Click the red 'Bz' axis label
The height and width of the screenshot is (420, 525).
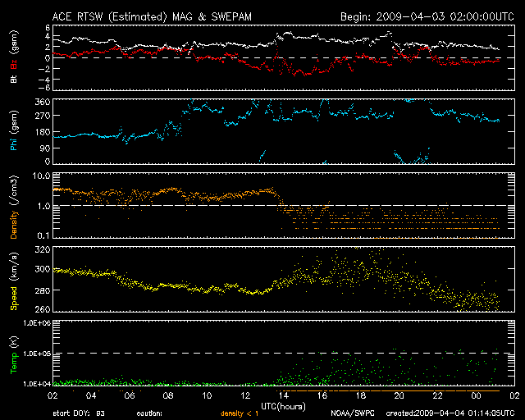pos(14,64)
